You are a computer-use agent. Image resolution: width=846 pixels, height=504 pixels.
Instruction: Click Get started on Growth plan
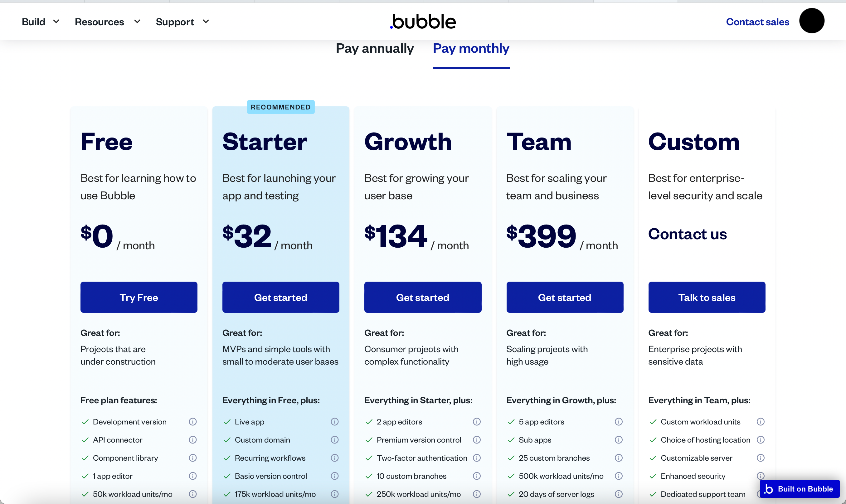point(422,297)
